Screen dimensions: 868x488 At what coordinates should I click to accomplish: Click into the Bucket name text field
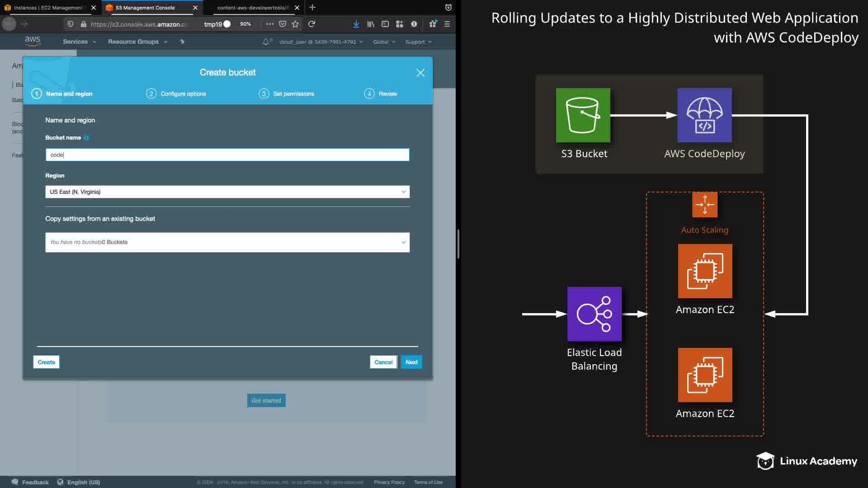tap(227, 155)
